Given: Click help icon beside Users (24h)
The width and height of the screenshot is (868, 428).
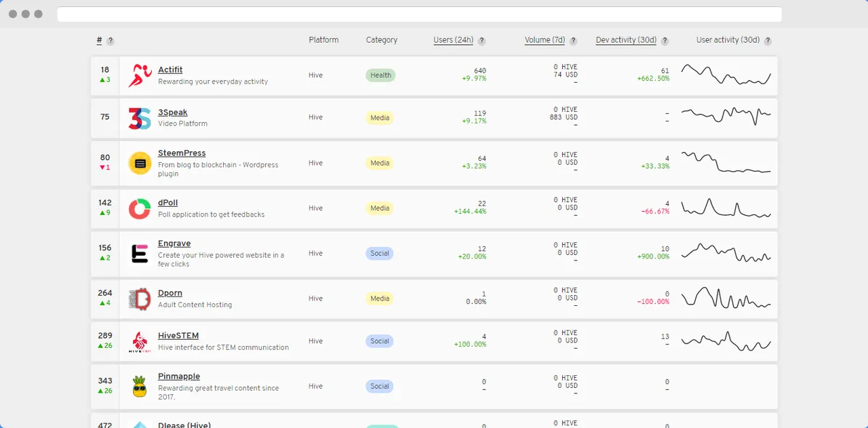Looking at the screenshot, I should point(481,41).
